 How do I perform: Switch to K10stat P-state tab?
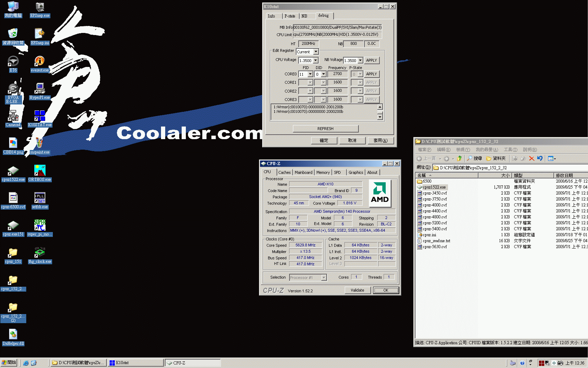click(290, 16)
